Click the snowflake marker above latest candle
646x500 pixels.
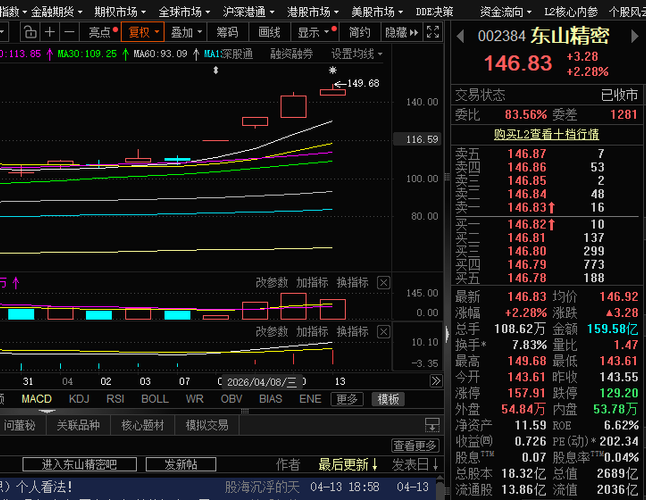click(x=332, y=70)
